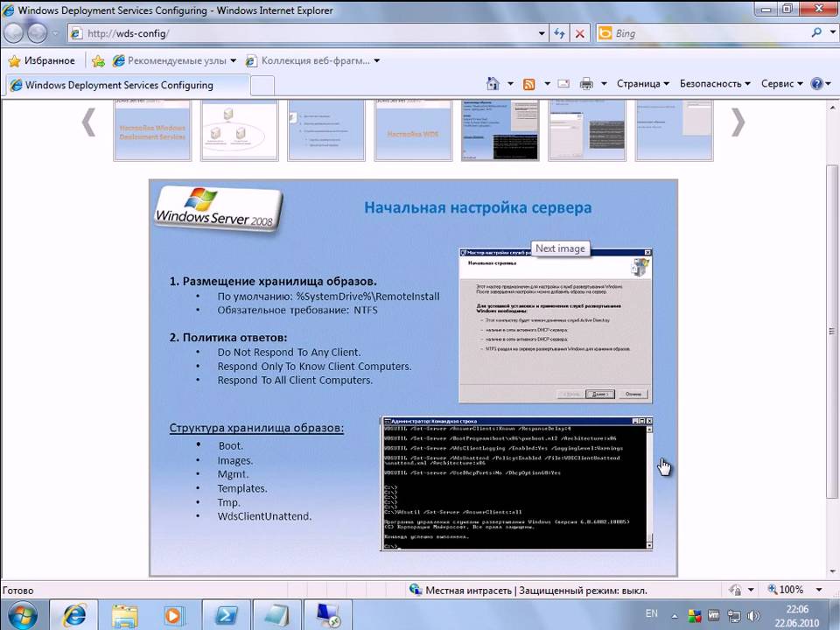The image size is (840, 630).
Task: Click the volume speaker tray icon
Action: coord(753,616)
